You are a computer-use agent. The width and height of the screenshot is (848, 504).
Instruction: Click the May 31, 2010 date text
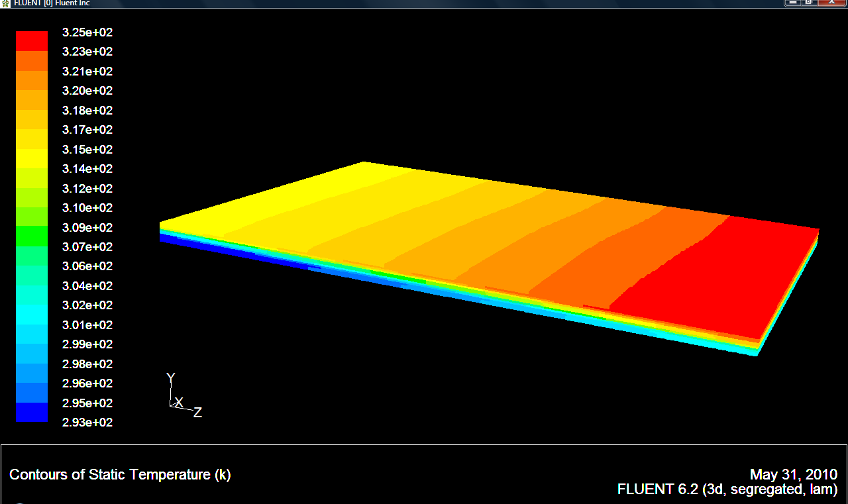[793, 475]
